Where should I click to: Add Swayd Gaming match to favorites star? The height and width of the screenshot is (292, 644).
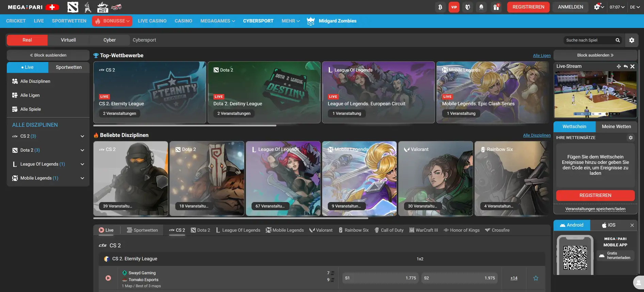536,278
